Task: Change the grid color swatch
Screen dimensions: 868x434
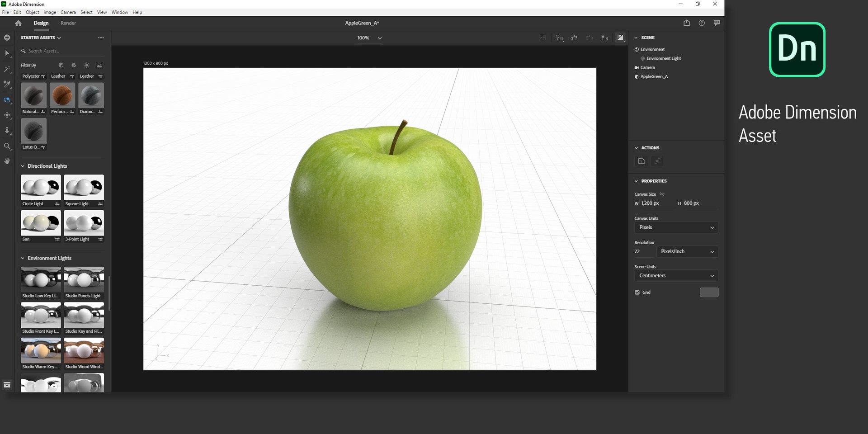Action: coord(709,292)
